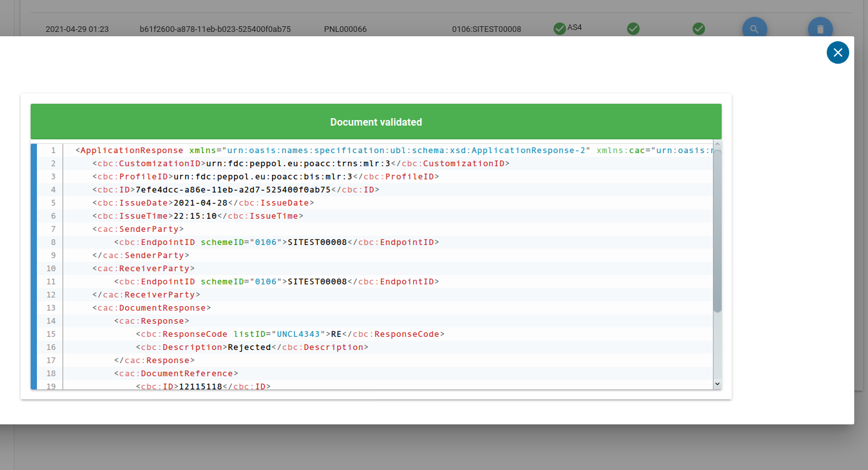Click the 0106:SITEST00008 cell
868x470 pixels.
tap(487, 29)
